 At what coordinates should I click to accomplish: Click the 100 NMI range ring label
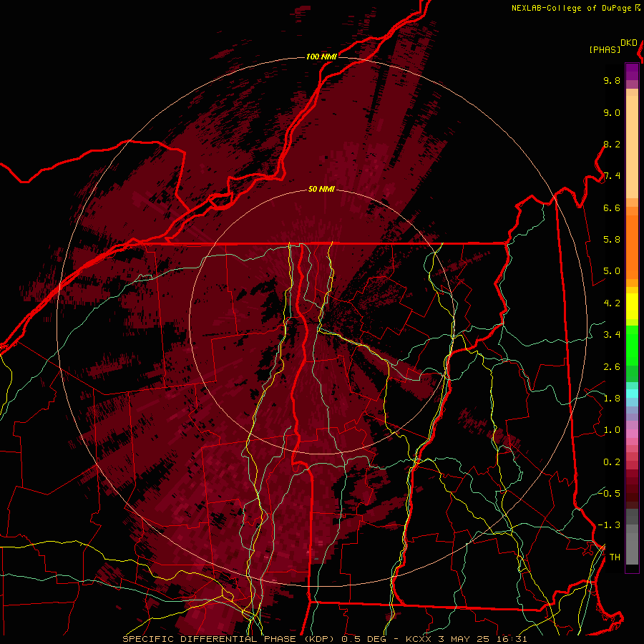pyautogui.click(x=321, y=57)
